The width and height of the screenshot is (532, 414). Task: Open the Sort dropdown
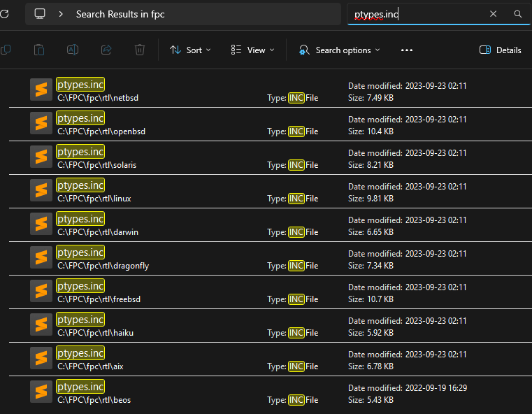(190, 50)
